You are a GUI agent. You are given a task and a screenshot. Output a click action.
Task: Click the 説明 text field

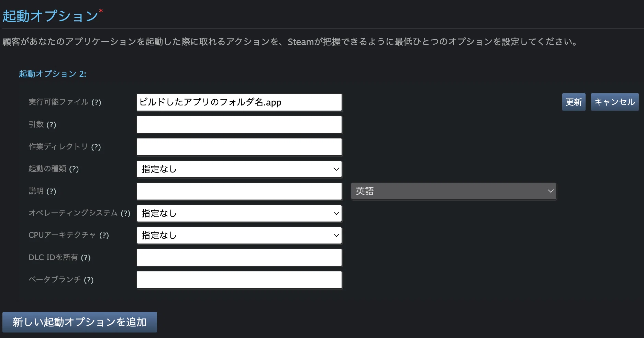tap(239, 191)
